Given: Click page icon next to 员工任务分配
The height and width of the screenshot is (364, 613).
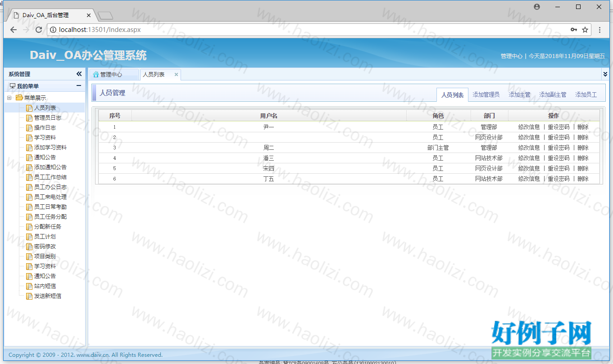Looking at the screenshot, I should pos(29,217).
